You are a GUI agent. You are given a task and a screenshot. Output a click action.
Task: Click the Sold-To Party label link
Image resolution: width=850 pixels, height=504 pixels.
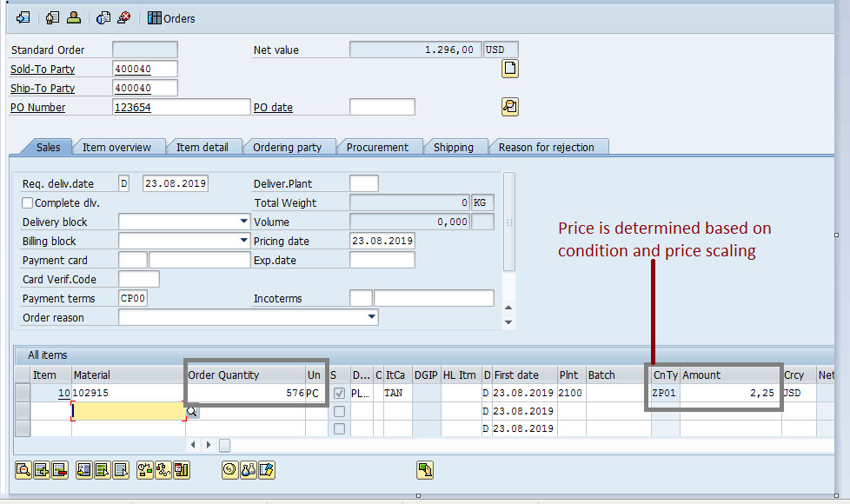pos(43,70)
